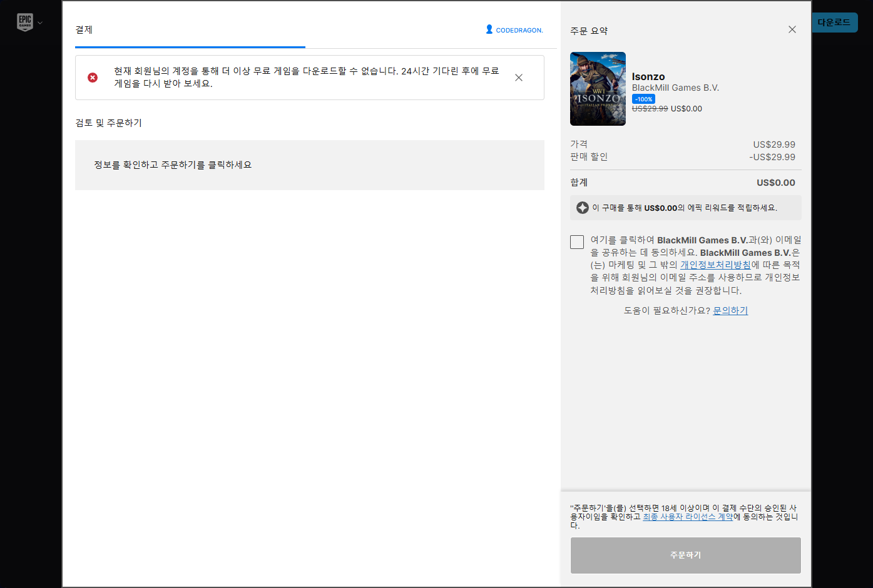Viewport: 873px width, 588px height.
Task: Check the BlackMill Games email sharing checkbox
Action: point(577,242)
